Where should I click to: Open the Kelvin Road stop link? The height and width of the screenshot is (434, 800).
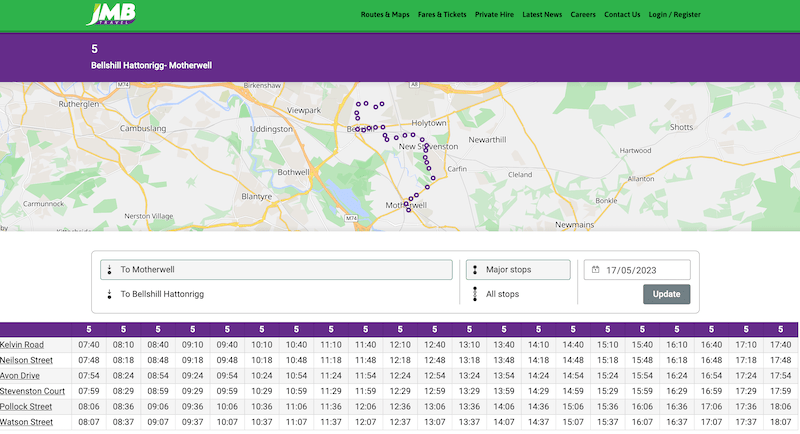coord(22,345)
